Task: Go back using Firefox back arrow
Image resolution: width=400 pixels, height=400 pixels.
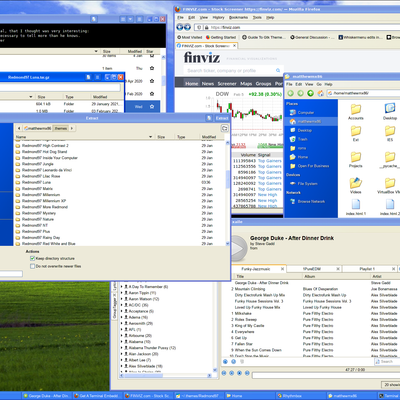Action: (180, 27)
